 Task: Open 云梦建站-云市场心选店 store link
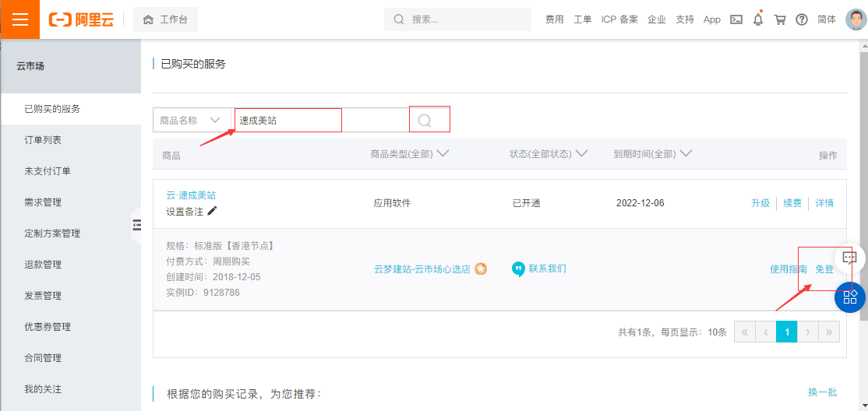[422, 269]
